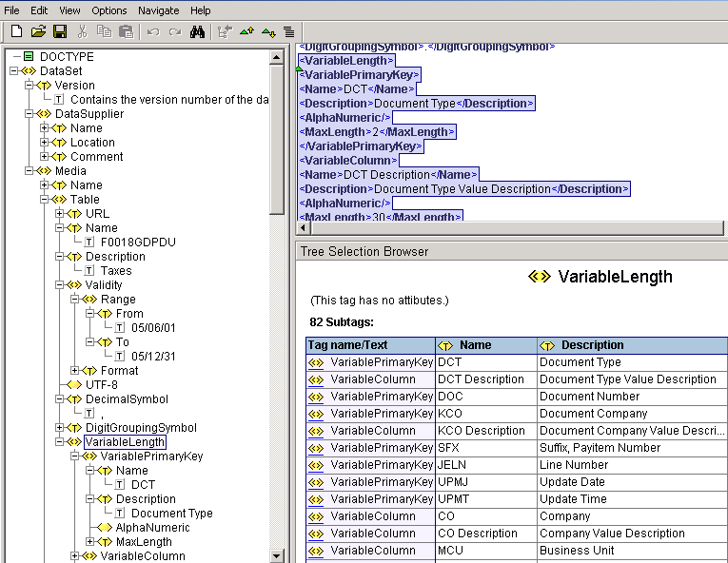Click the JELN name cell
The image size is (728, 563).
pos(486,465)
